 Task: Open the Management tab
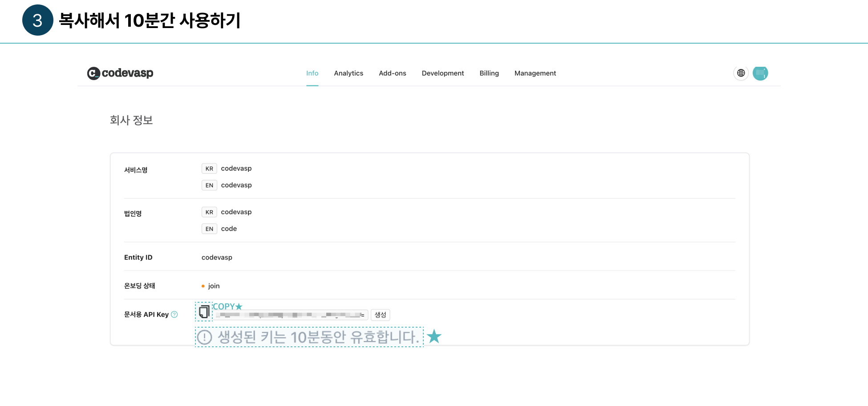coord(535,73)
